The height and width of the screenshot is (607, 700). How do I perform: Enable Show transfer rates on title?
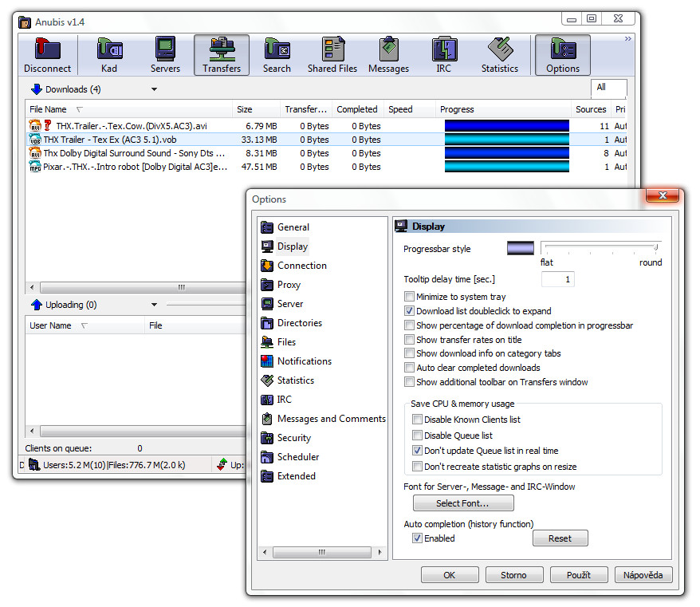pyautogui.click(x=409, y=340)
